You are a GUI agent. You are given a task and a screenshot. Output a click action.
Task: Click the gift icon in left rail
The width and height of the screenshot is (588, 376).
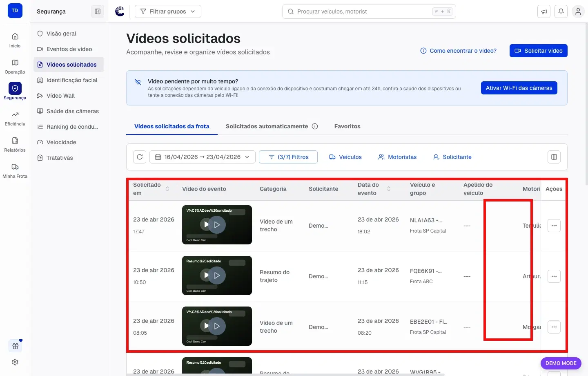[x=15, y=346]
